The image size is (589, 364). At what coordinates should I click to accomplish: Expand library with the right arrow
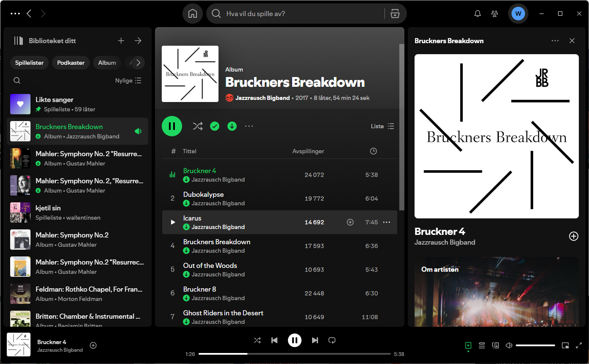(x=138, y=41)
